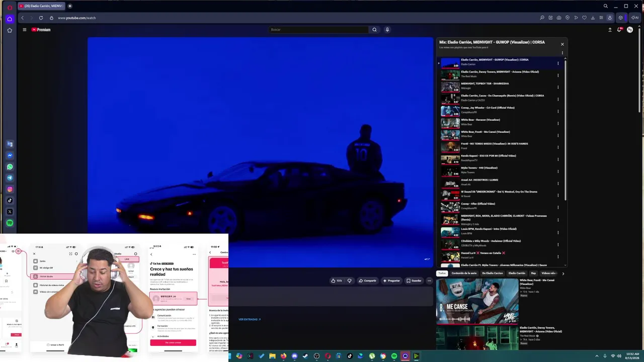Open options for Cri-Card playlist item
The image size is (644, 362).
(558, 112)
